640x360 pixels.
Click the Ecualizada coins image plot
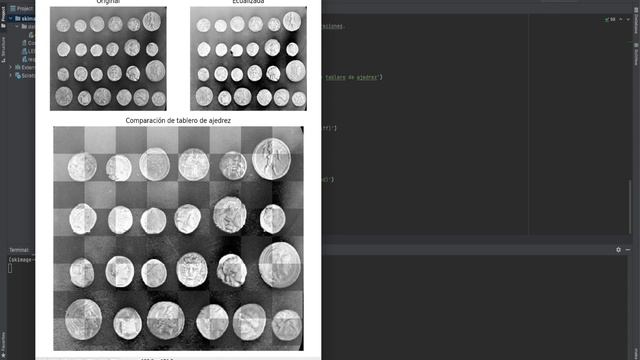(x=248, y=58)
